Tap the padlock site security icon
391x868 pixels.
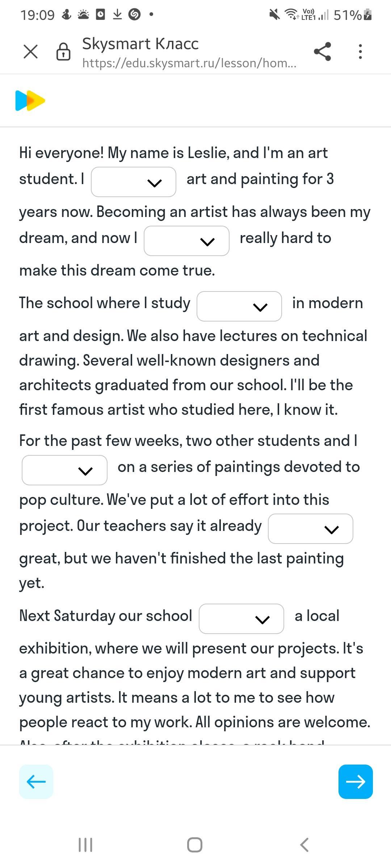(63, 51)
